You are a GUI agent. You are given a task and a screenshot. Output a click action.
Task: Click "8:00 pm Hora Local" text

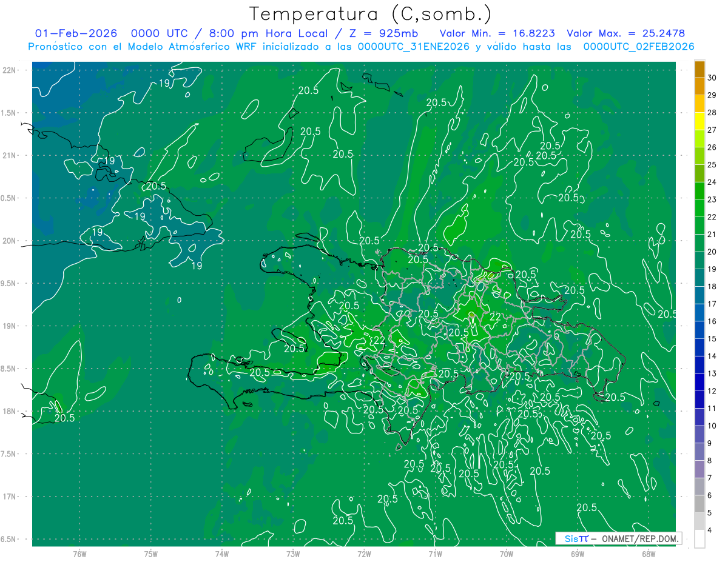(268, 34)
